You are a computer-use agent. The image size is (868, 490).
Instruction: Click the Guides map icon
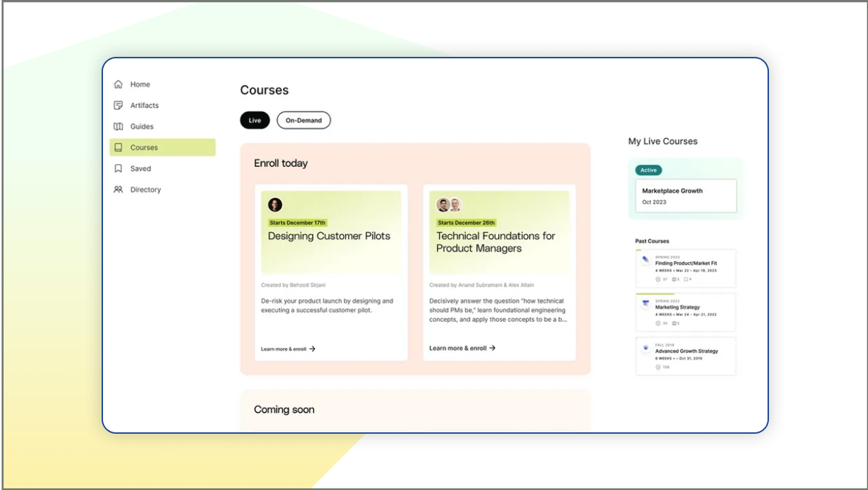point(118,126)
